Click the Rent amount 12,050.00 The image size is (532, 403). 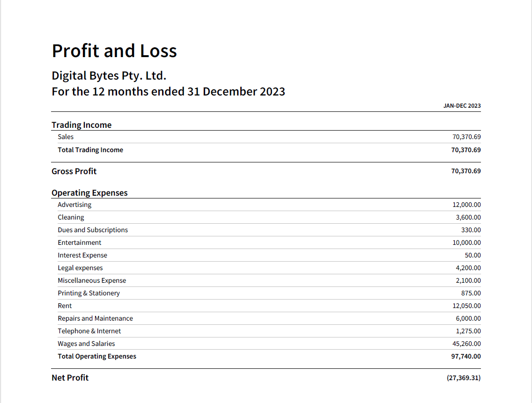[466, 306]
